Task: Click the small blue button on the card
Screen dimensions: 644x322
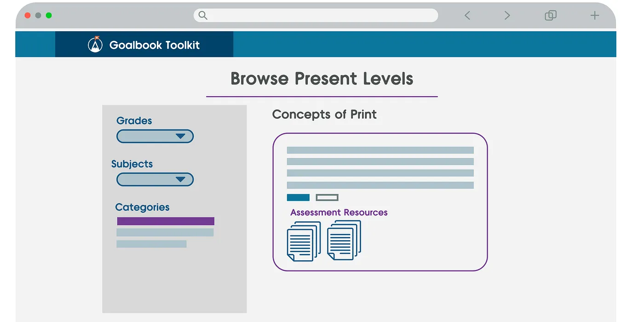Action: click(298, 197)
